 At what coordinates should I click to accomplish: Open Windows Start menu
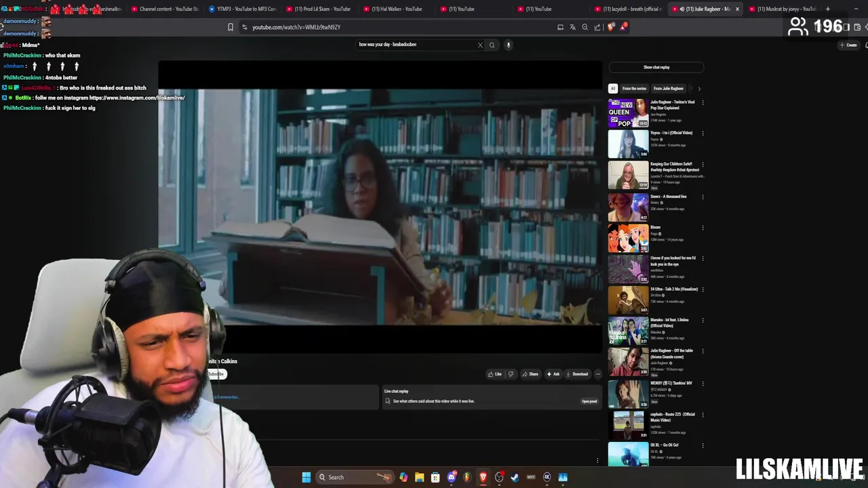pos(306,477)
